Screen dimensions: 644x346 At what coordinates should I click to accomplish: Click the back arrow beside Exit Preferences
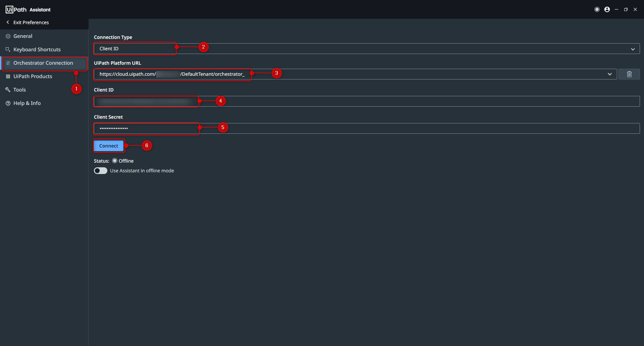coord(8,22)
